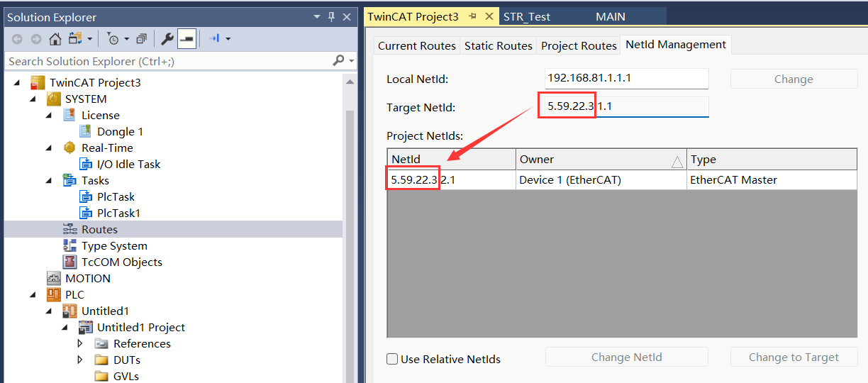Expand the DUTs folder
This screenshot has width=868, height=383.
80,360
